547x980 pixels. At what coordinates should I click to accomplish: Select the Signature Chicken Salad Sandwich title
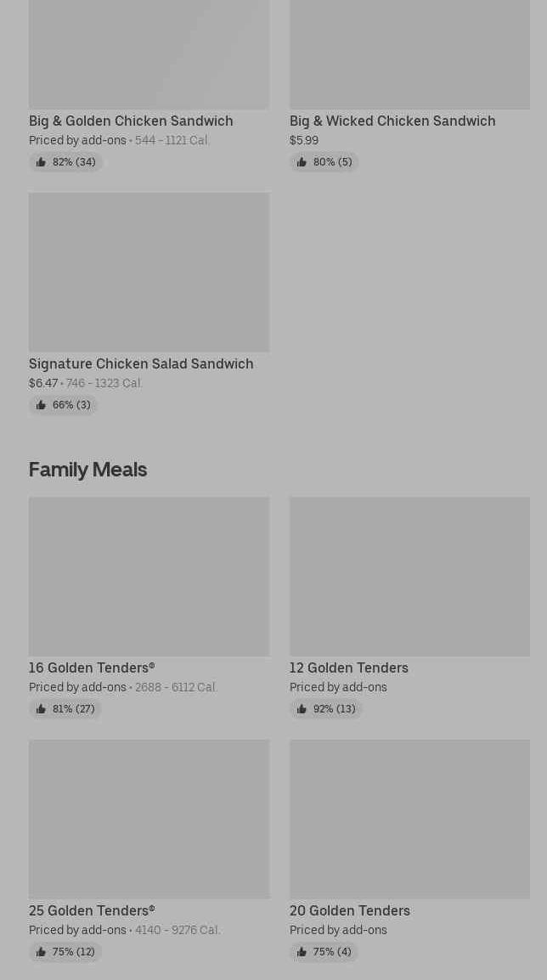coord(141,363)
